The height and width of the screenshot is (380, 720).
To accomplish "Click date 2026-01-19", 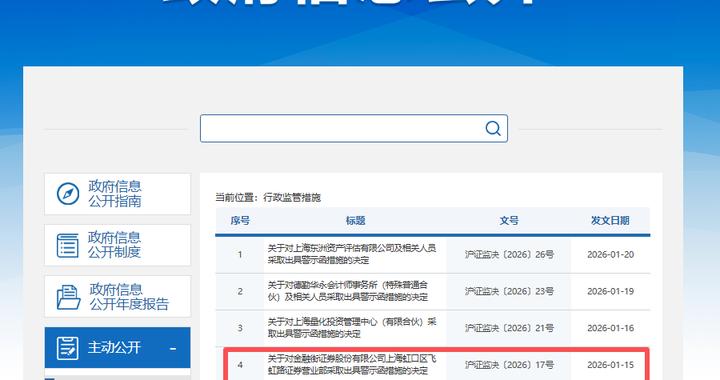I will (610, 291).
